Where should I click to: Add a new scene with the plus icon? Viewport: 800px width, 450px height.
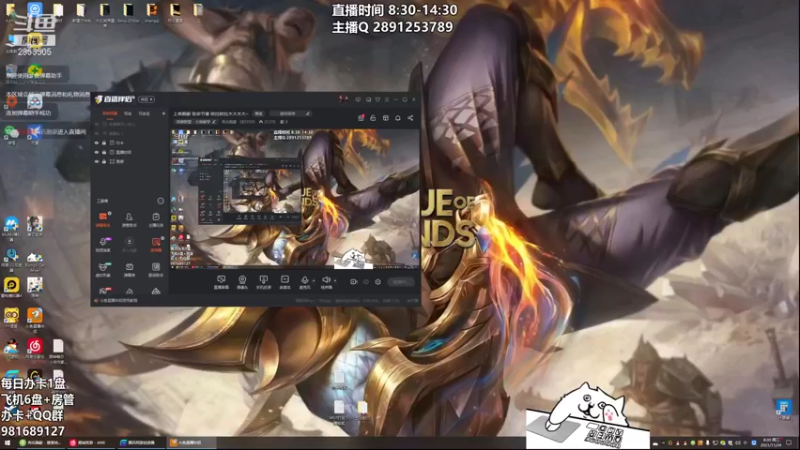(163, 113)
